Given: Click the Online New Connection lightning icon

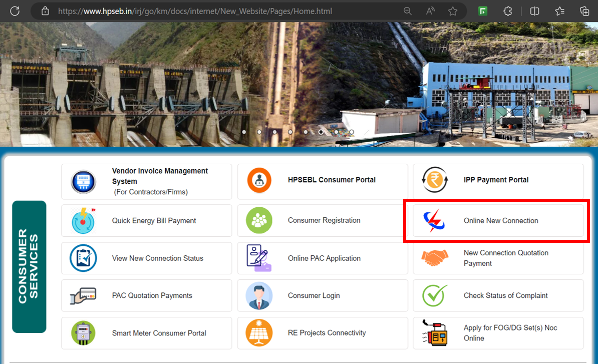Looking at the screenshot, I should [x=435, y=220].
